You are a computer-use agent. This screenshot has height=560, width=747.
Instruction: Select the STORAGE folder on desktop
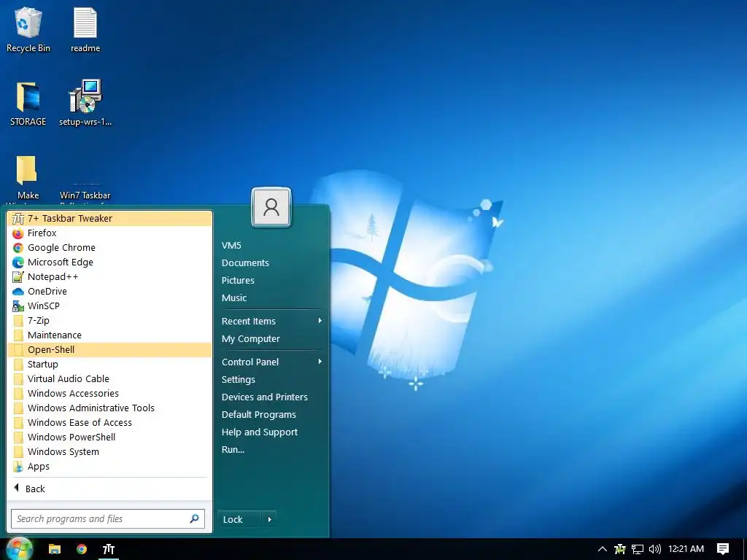[28, 104]
